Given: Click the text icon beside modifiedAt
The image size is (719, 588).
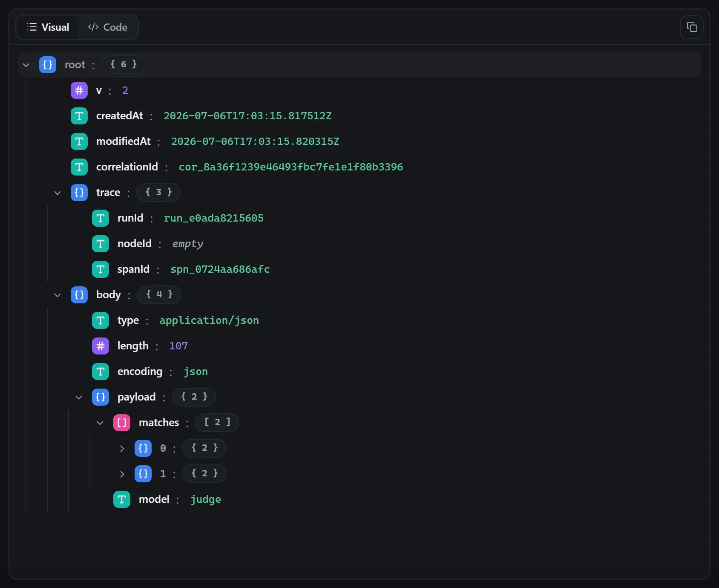Looking at the screenshot, I should pos(79,141).
